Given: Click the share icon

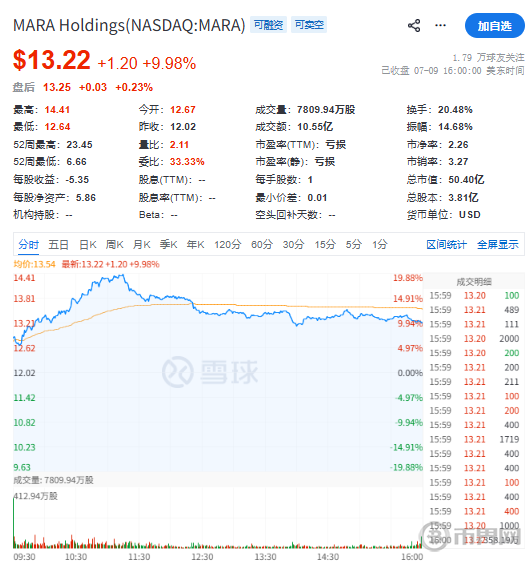Looking at the screenshot, I should (414, 26).
